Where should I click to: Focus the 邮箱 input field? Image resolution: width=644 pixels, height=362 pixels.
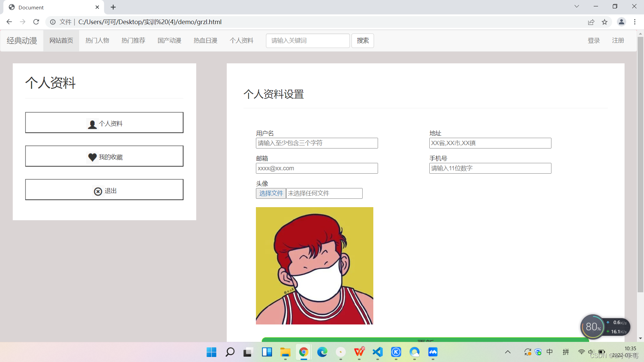(x=317, y=168)
